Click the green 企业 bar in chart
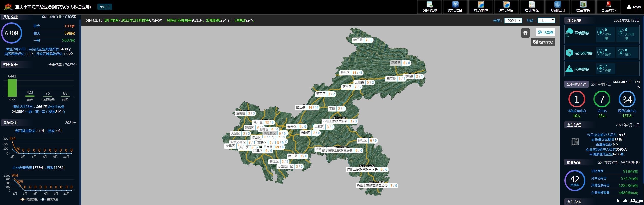 click(12, 88)
